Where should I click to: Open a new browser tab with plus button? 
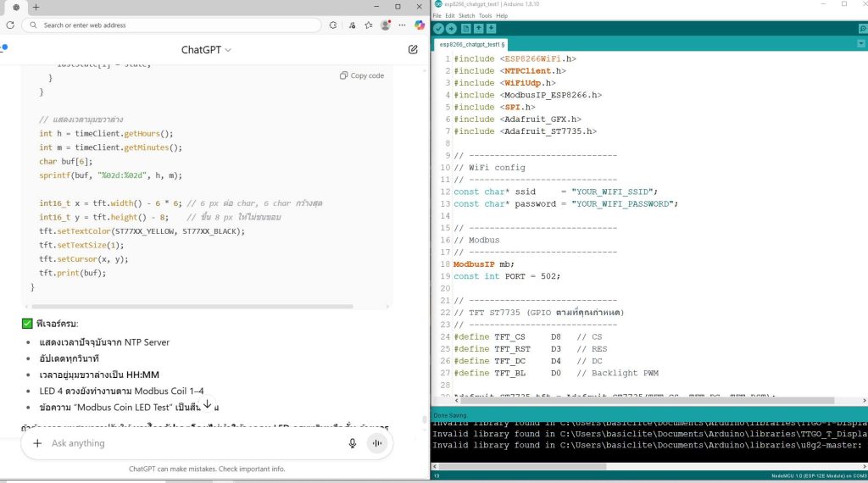36,7
